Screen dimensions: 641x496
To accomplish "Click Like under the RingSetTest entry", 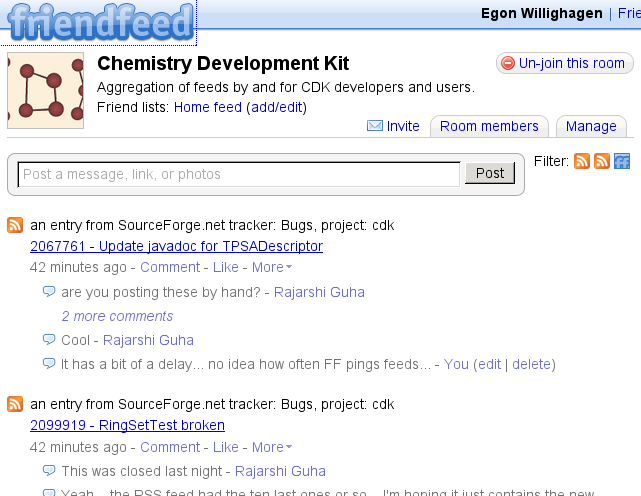I will pyautogui.click(x=226, y=447).
